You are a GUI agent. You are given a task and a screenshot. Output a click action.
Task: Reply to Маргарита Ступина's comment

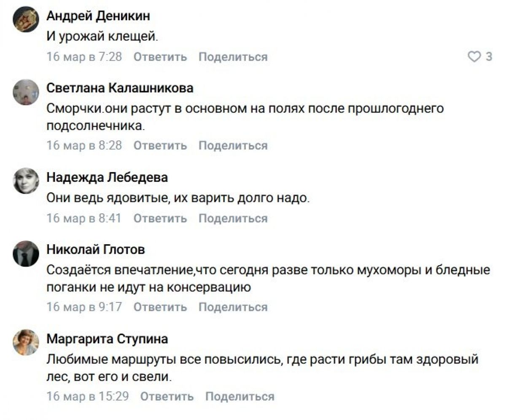[167, 396]
